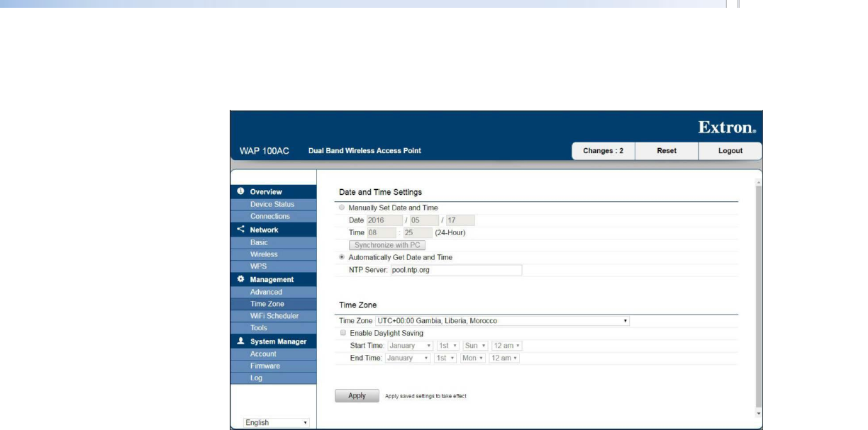
Task: Click the Logout button
Action: pos(730,151)
